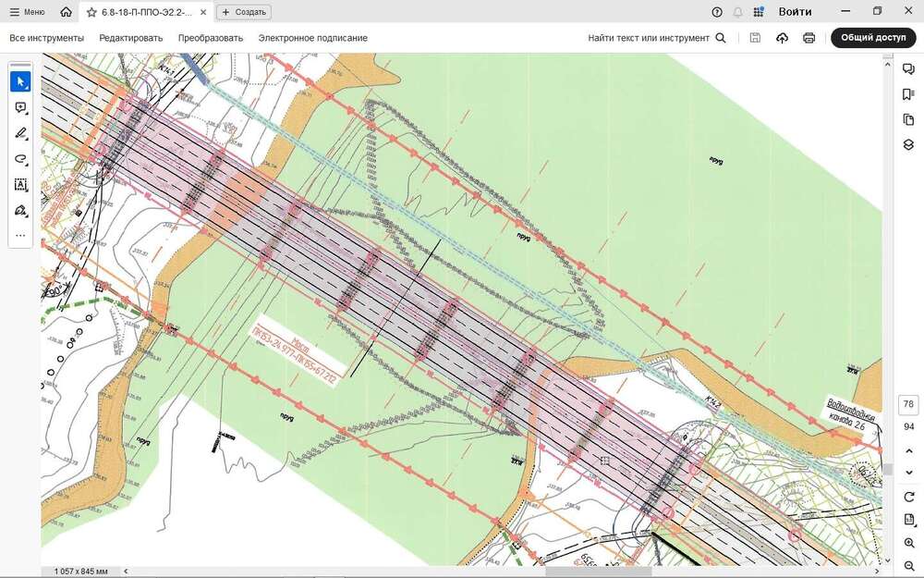Click the total pages 94 label
The width and height of the screenshot is (924, 578).
(908, 426)
